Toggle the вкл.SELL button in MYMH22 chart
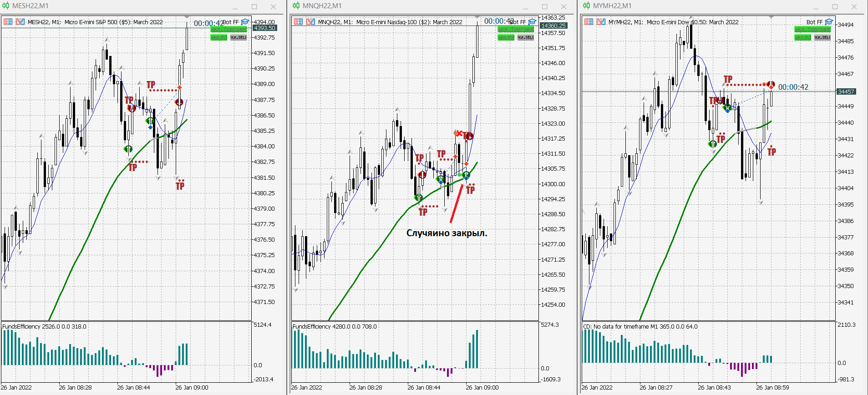 tap(822, 37)
